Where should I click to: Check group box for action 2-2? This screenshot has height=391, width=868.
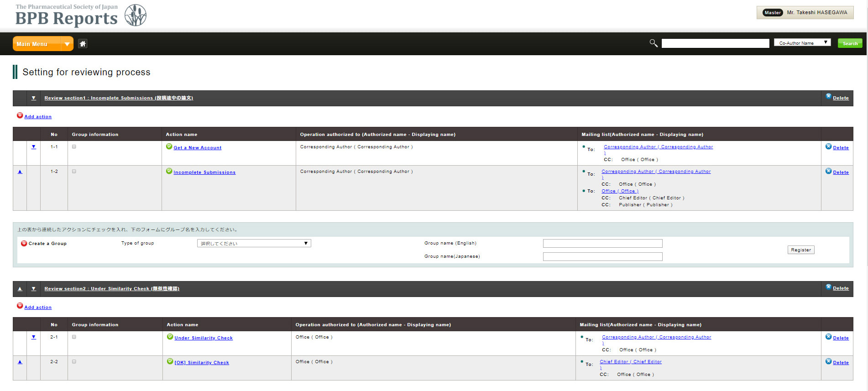[x=74, y=361]
